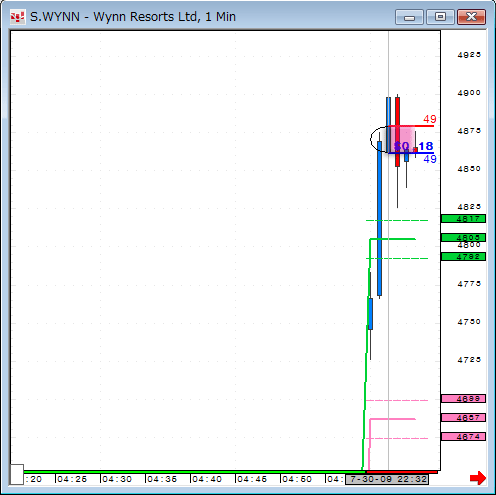The height and width of the screenshot is (495, 496).
Task: Click the pink 4674 price marker
Action: tap(463, 437)
